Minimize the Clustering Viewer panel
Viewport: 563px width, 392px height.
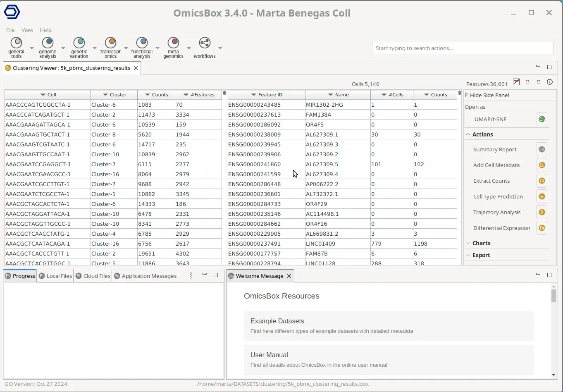(x=538, y=66)
